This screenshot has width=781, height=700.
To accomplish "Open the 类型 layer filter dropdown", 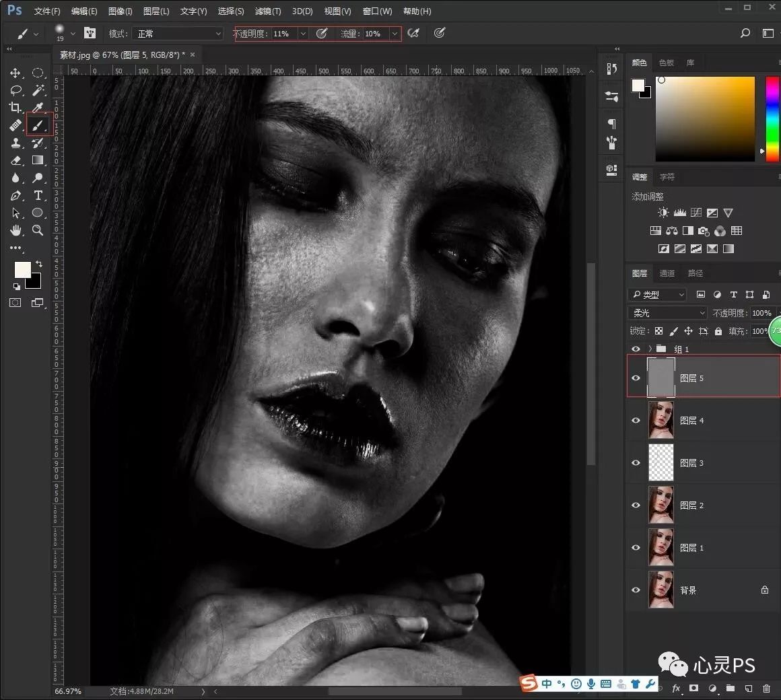I will [656, 295].
